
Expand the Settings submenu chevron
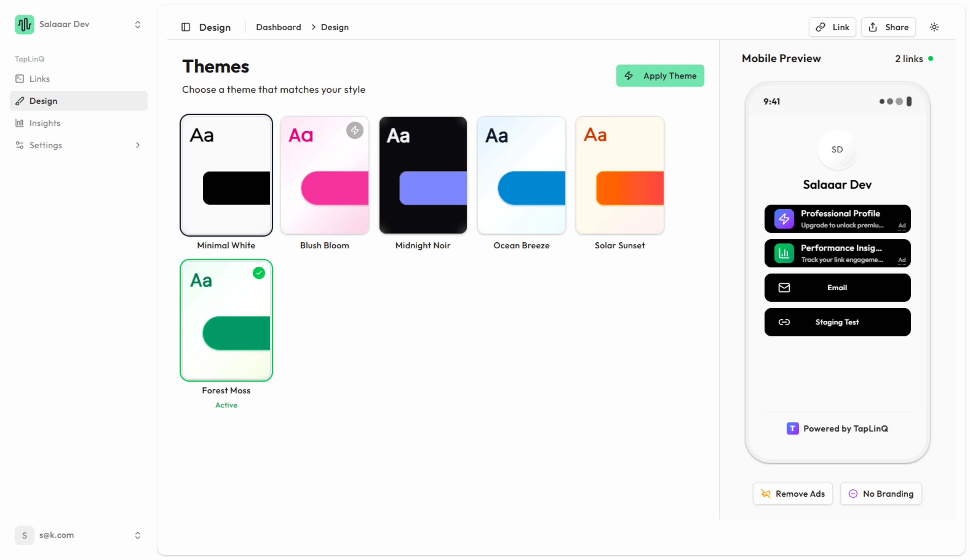coord(137,145)
